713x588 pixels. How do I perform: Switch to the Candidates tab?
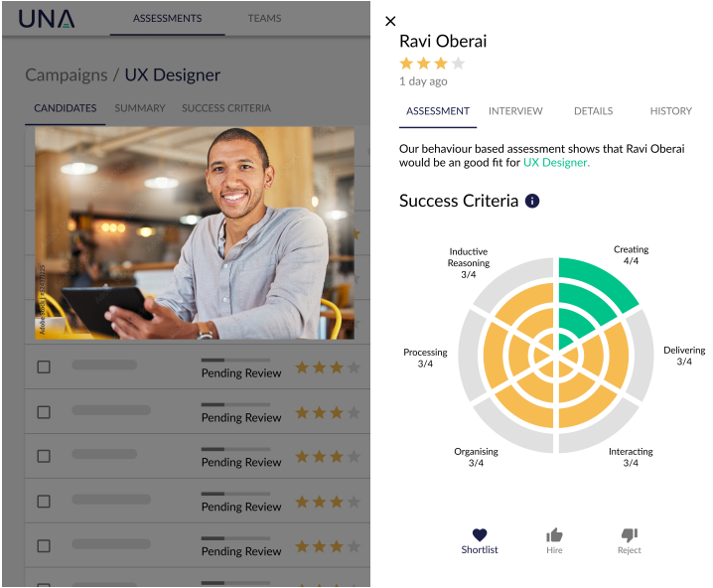[x=65, y=108]
